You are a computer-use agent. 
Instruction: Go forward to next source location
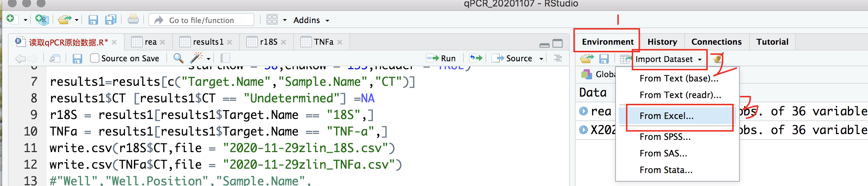tap(33, 58)
